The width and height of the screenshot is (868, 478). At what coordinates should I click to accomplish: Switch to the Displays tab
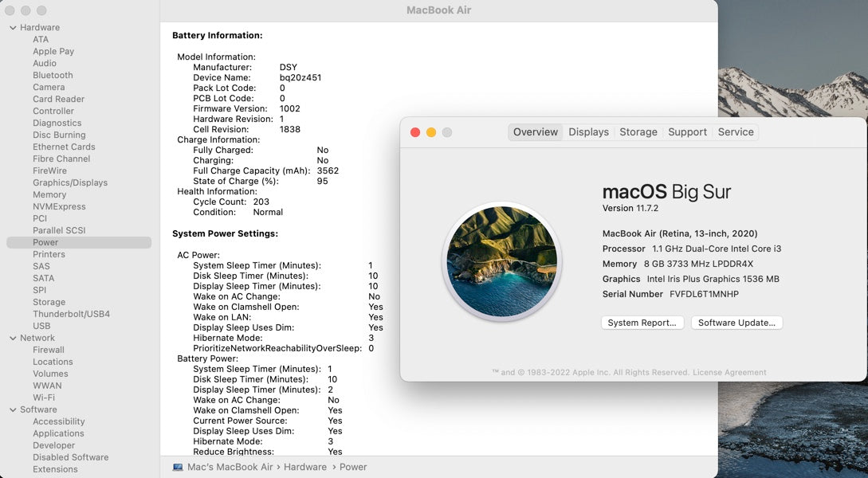588,132
